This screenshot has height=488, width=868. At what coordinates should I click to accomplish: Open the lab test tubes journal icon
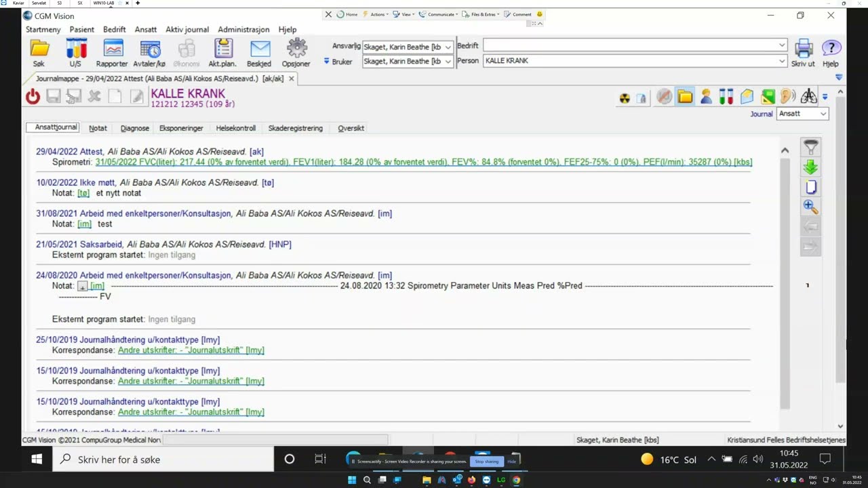click(726, 97)
